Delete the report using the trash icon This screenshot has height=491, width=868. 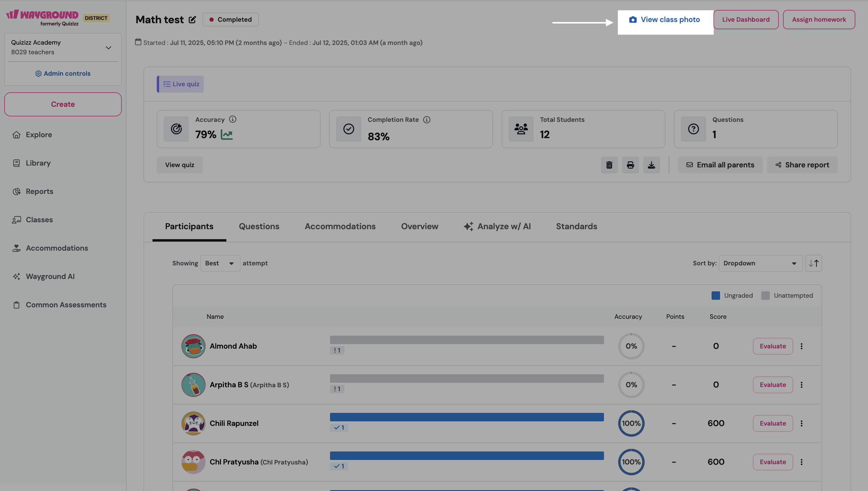609,165
